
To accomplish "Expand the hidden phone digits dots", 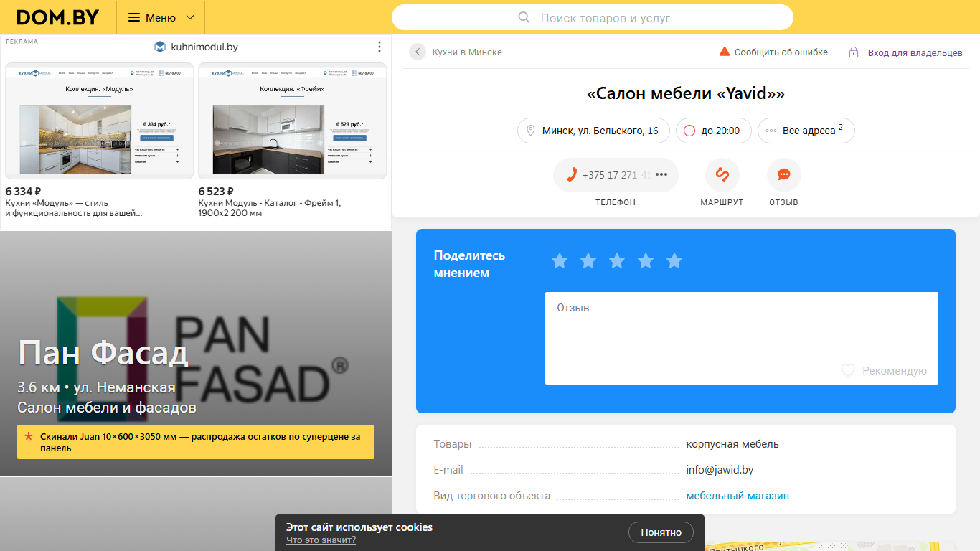I will [661, 175].
